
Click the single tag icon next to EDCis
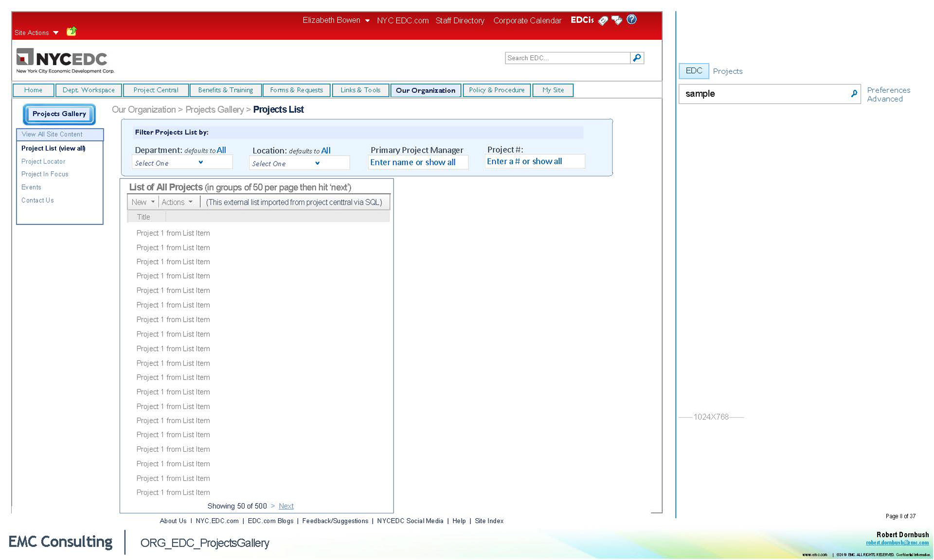tap(603, 20)
